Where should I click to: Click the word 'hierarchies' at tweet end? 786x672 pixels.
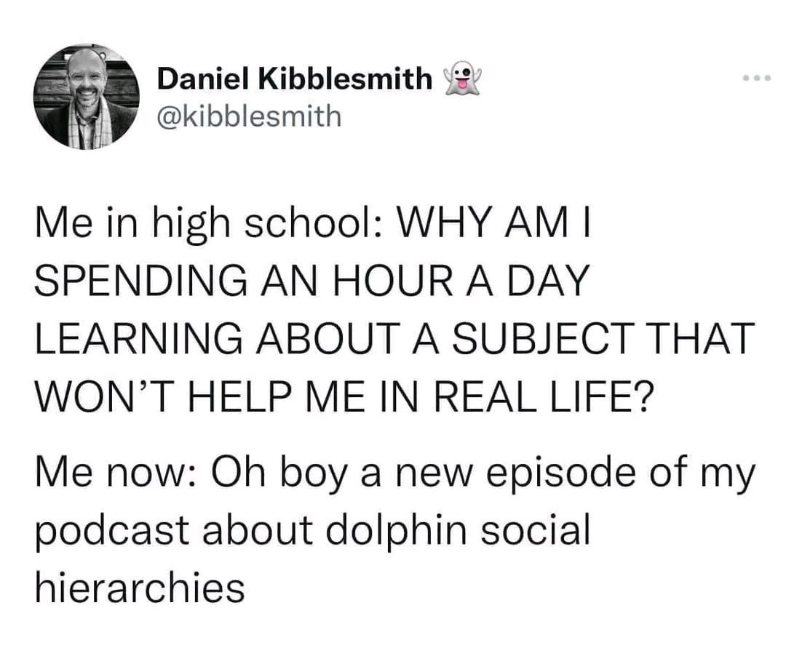140,588
